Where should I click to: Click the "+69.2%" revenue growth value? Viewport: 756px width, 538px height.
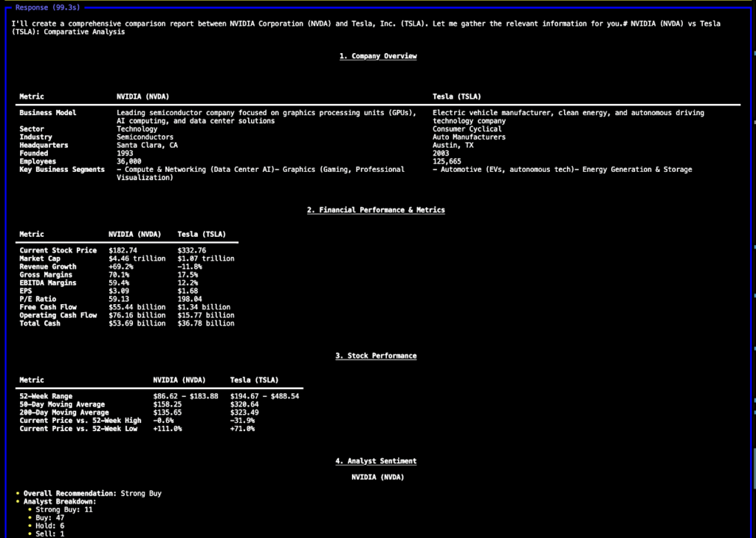tap(121, 267)
